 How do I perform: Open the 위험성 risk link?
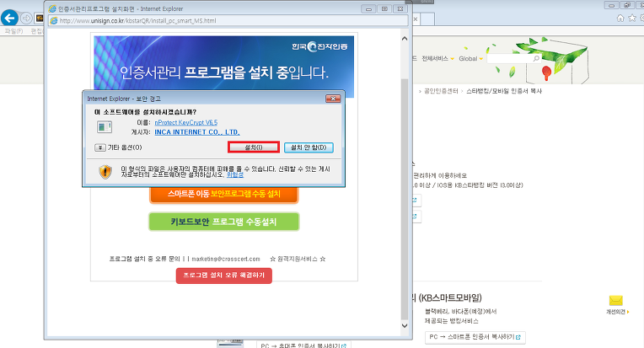tap(235, 174)
